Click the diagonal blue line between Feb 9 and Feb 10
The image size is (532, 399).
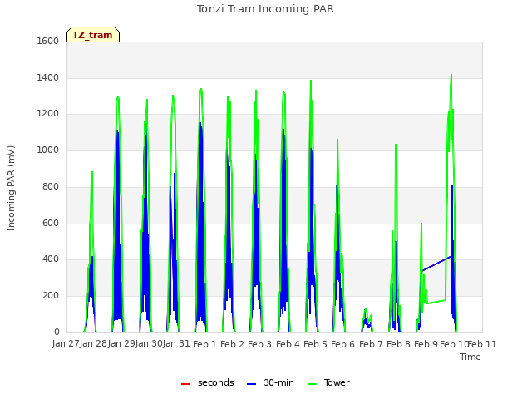click(436, 264)
